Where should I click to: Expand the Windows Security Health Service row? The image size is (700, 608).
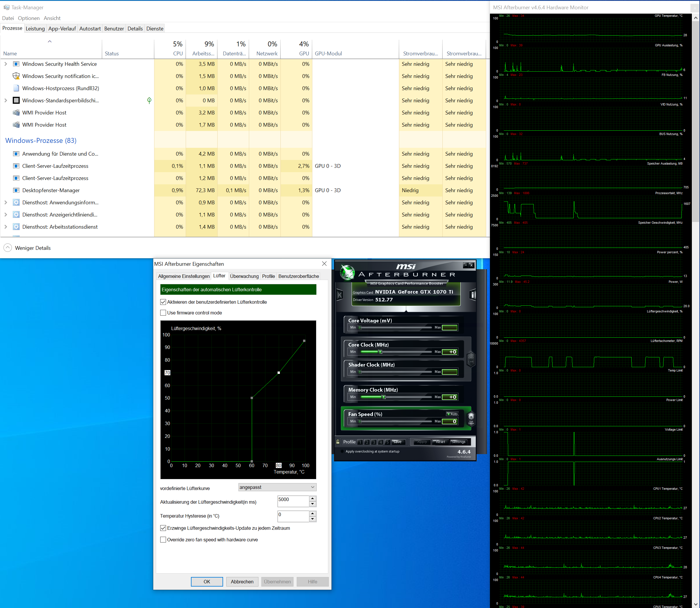pos(6,64)
